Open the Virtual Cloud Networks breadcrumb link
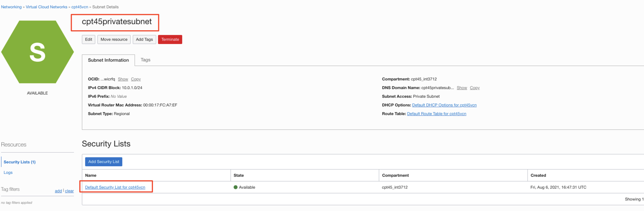Viewport: 644px width, 211px height. tap(46, 7)
